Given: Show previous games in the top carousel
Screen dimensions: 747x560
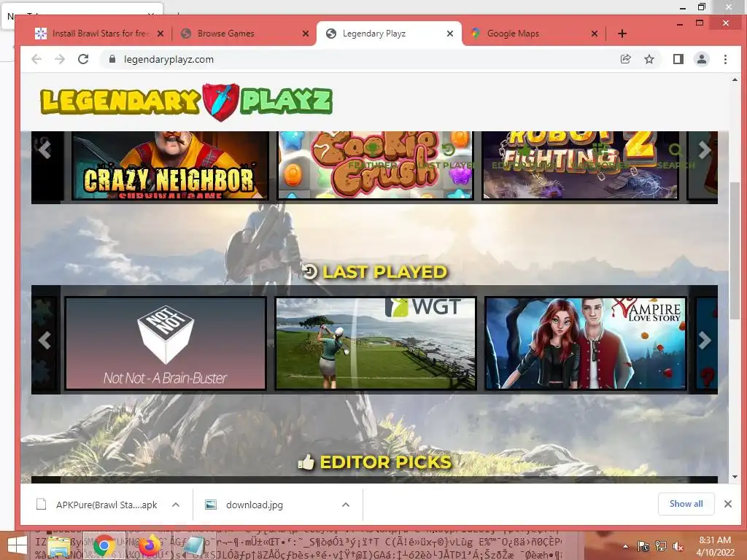Looking at the screenshot, I should 44,150.
